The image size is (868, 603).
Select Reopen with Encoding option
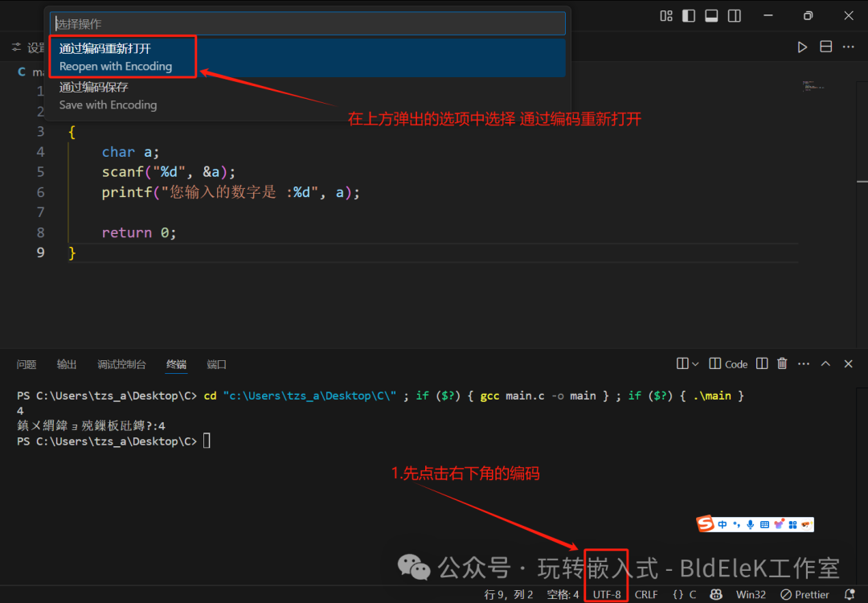pyautogui.click(x=308, y=57)
